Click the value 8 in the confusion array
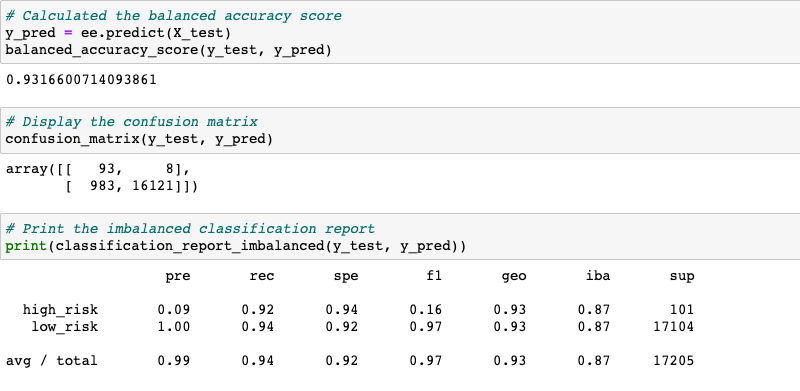This screenshot has height=391, width=800. tap(170, 169)
